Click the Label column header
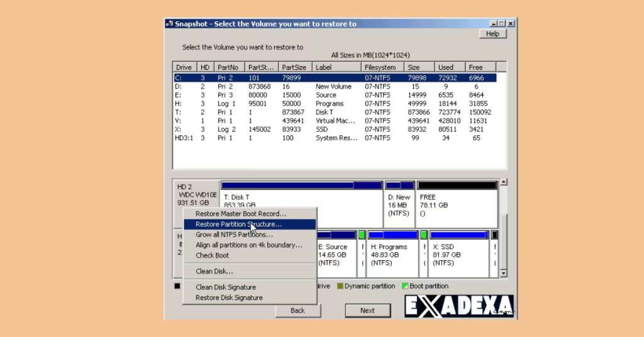This screenshot has width=644, height=337. pyautogui.click(x=337, y=67)
